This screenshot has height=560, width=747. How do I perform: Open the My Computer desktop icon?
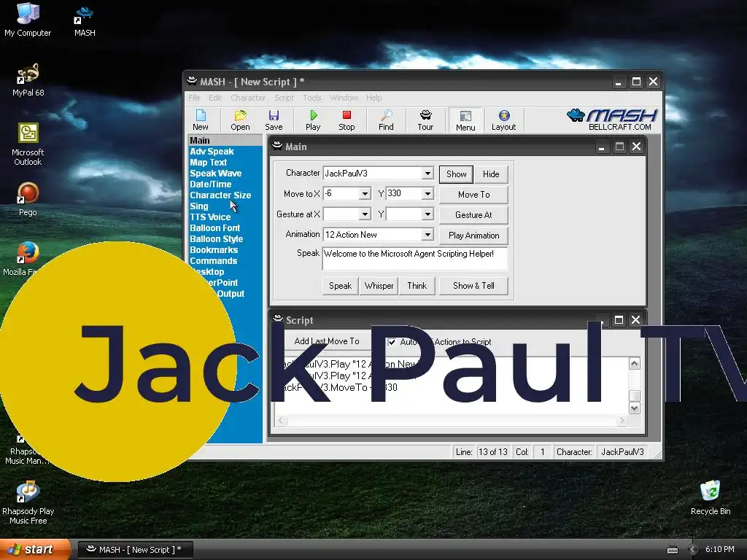click(x=28, y=20)
